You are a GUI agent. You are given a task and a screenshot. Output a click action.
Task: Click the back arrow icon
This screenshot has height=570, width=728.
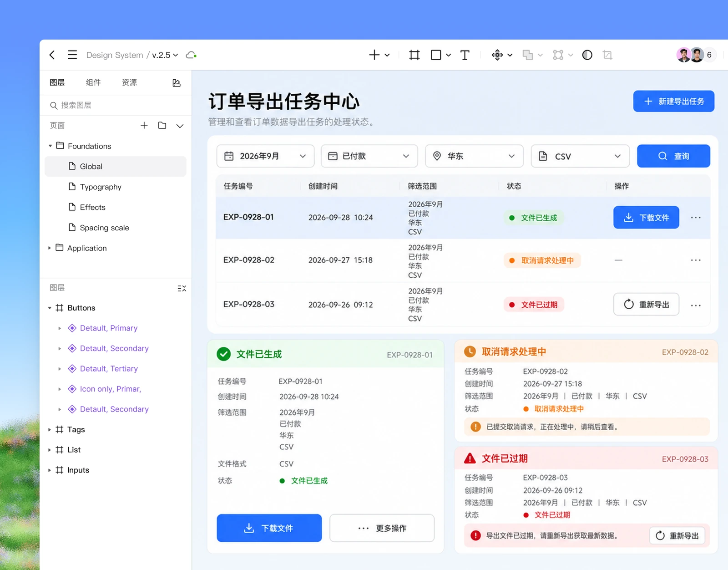click(52, 55)
